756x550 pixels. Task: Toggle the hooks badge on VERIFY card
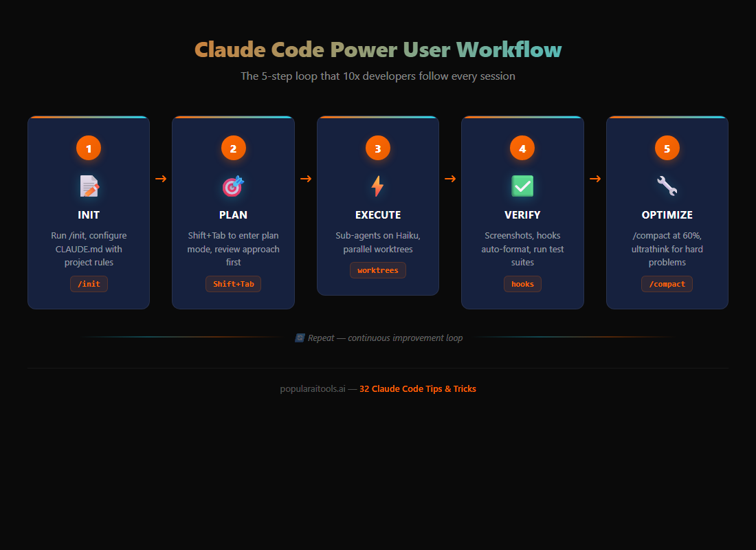(x=522, y=283)
